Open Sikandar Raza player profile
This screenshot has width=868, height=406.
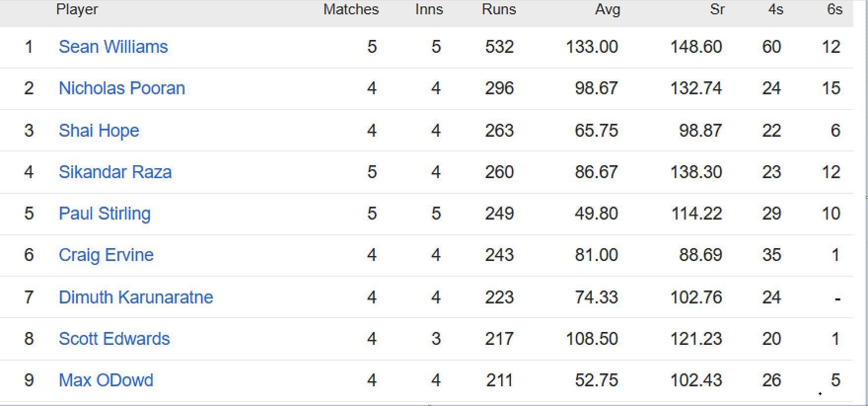pos(115,172)
